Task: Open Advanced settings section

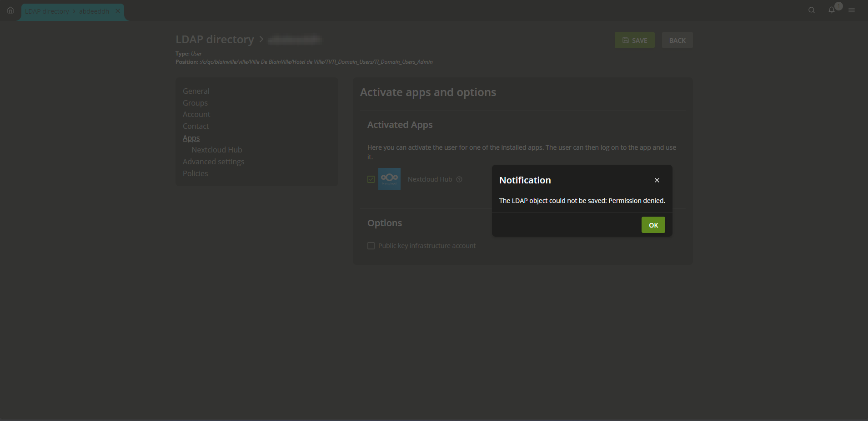Action: 213,162
